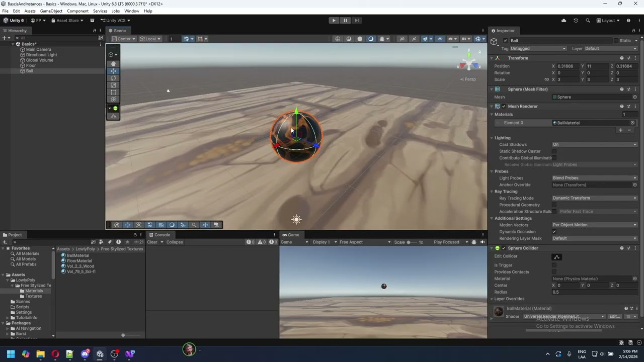This screenshot has height=362, width=644.
Task: Open the GameObject menu
Action: tap(51, 11)
